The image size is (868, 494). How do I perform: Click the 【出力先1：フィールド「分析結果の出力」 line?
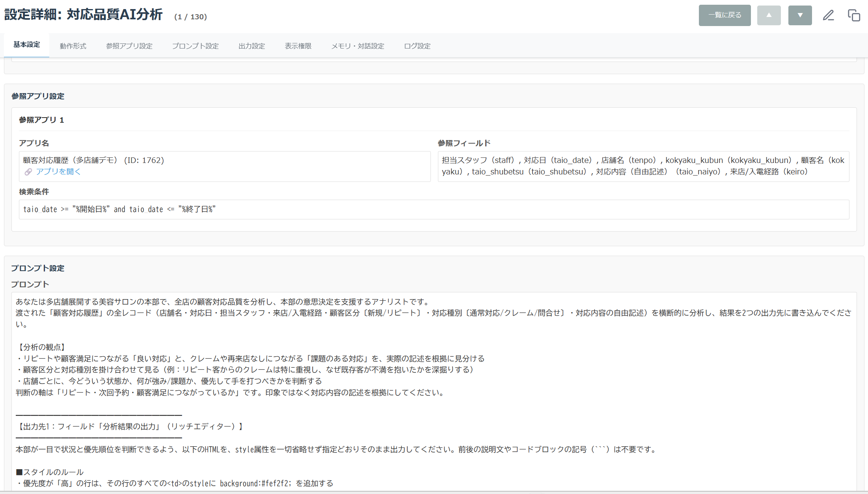click(130, 427)
